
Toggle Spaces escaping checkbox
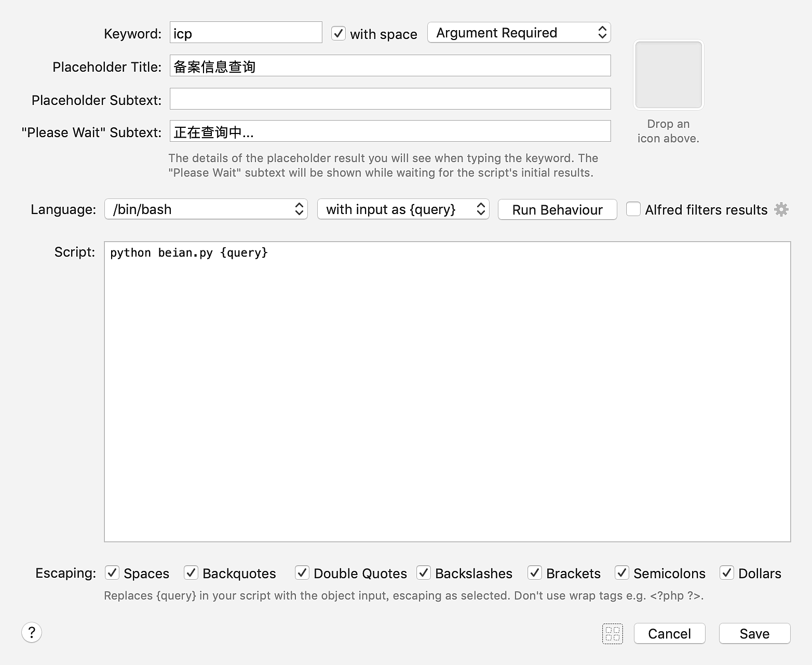click(x=112, y=573)
